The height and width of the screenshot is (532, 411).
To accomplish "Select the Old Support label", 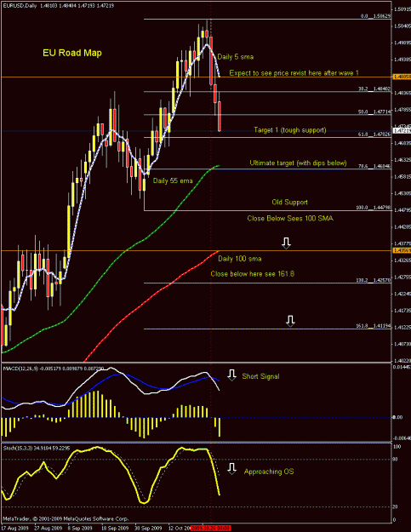I will click(289, 203).
